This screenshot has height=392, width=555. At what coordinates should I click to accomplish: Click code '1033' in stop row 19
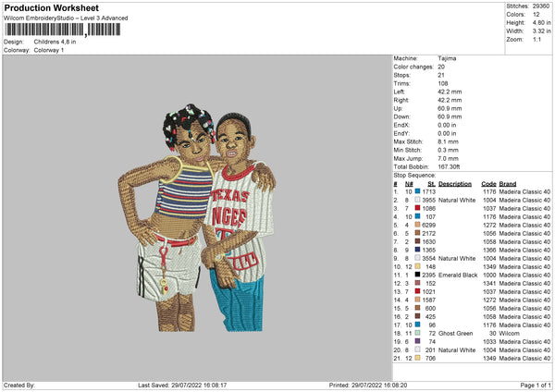(489, 342)
